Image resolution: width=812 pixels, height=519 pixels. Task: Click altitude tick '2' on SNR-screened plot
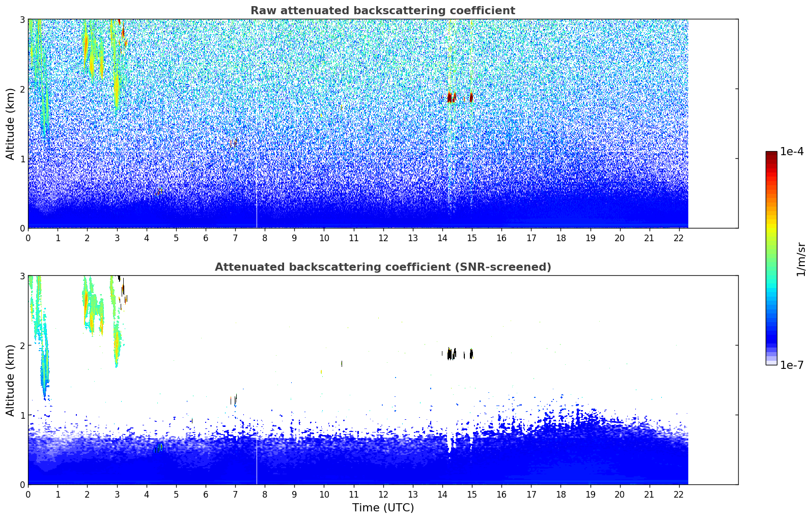pyautogui.click(x=22, y=345)
